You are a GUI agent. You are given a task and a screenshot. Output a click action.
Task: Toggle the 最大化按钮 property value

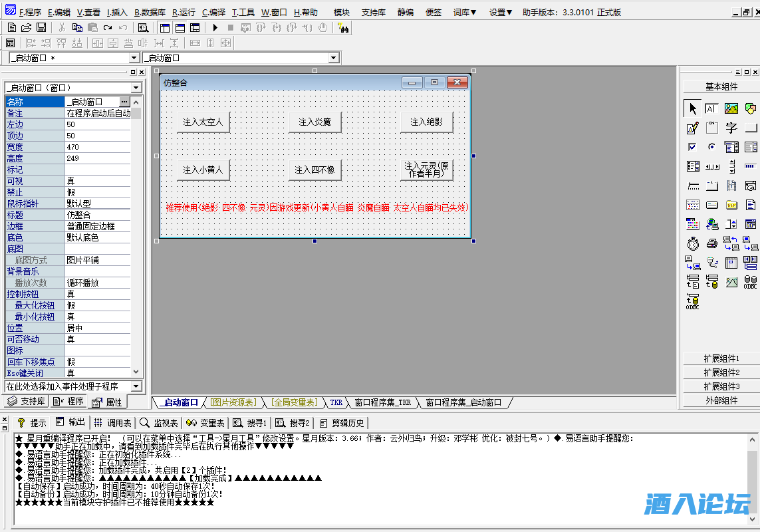click(73, 305)
